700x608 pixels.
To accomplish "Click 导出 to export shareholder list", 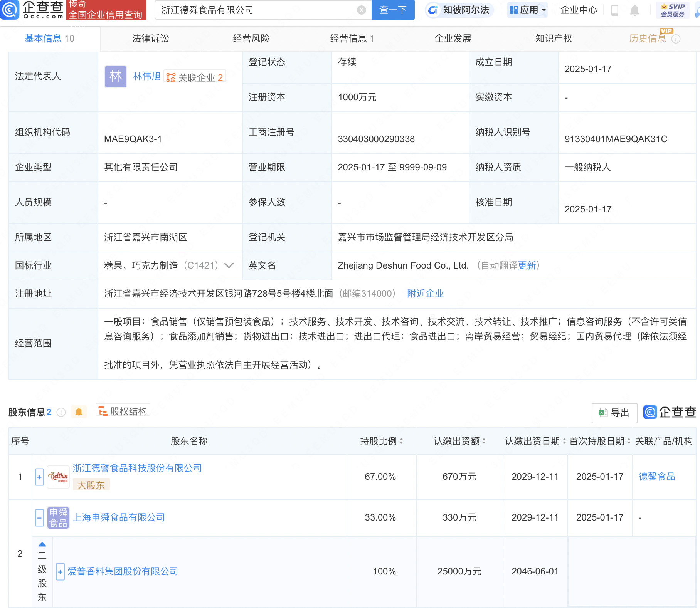I will pos(614,413).
